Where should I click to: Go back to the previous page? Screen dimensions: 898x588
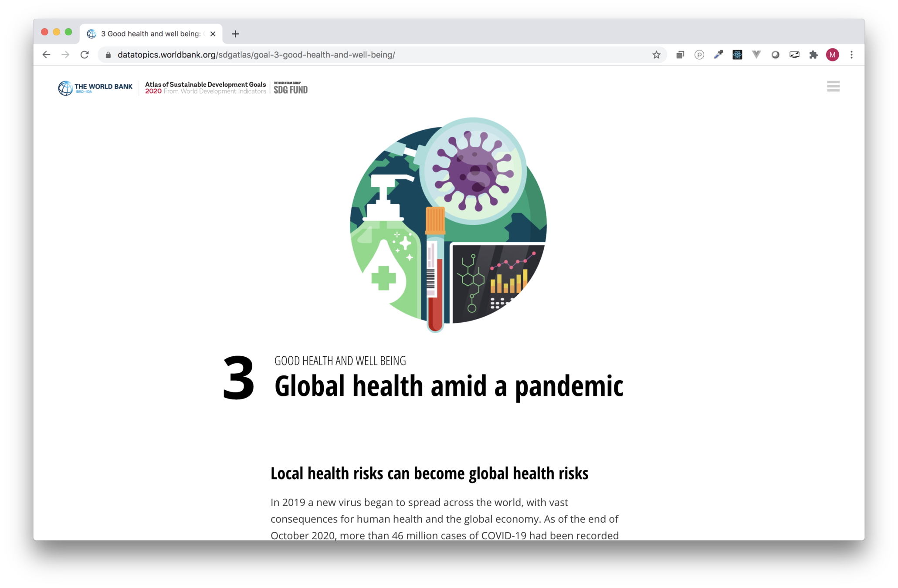pos(46,55)
